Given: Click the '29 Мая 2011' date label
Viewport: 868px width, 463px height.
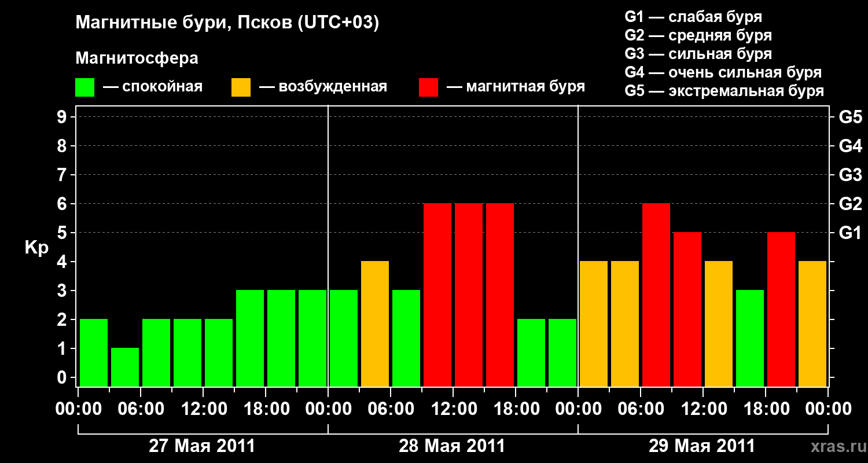Looking at the screenshot, I should click(x=702, y=446).
